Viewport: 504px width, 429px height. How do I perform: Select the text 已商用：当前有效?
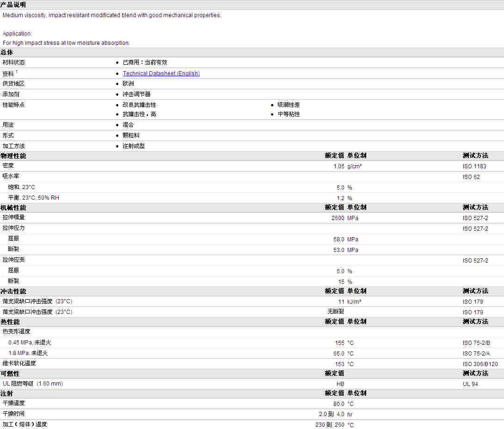[145, 62]
